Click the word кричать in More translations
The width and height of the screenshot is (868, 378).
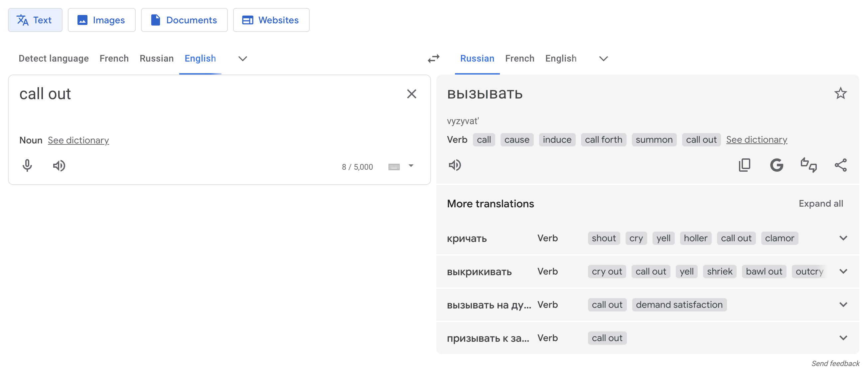[x=467, y=238]
